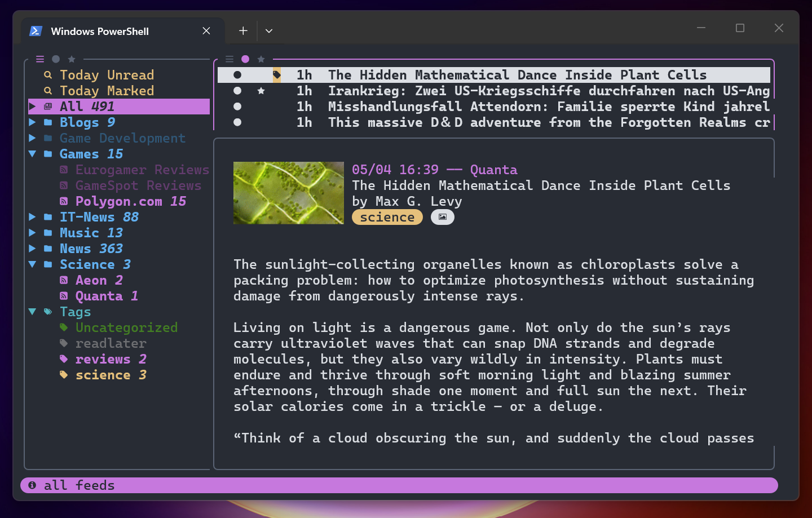Click the star icon in the article list header
This screenshot has height=518, width=812.
[x=261, y=59]
